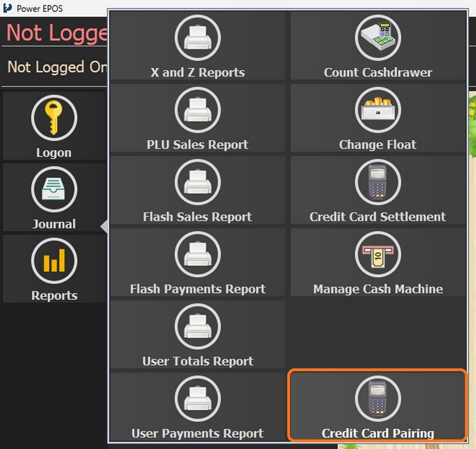
Task: Open the Reports bar chart icon
Action: coord(54,260)
